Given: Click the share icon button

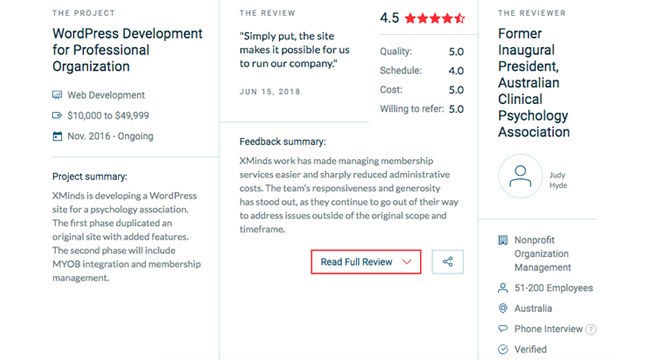Looking at the screenshot, I should (447, 262).
